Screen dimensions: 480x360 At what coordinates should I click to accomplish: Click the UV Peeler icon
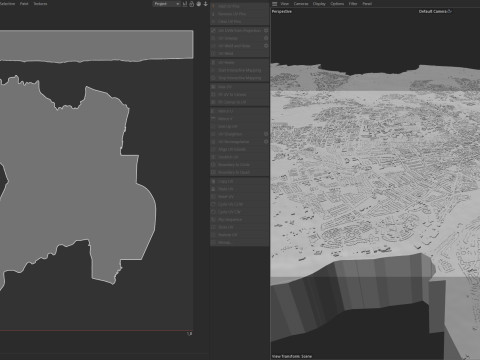214,63
